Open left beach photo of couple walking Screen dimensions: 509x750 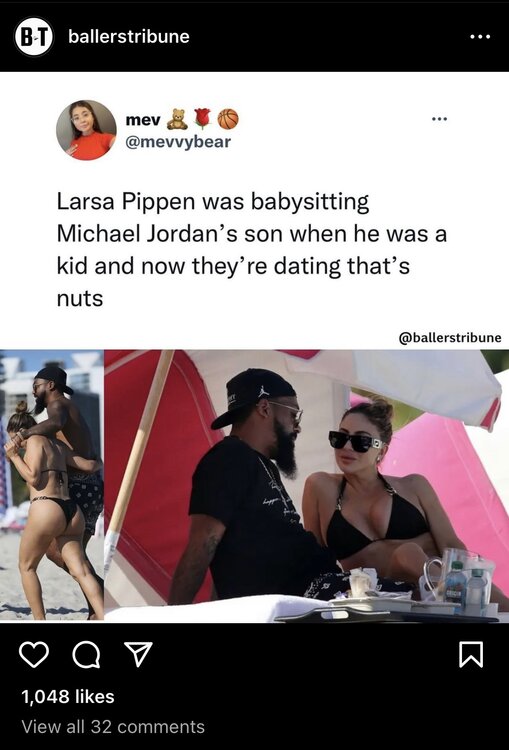(x=52, y=485)
